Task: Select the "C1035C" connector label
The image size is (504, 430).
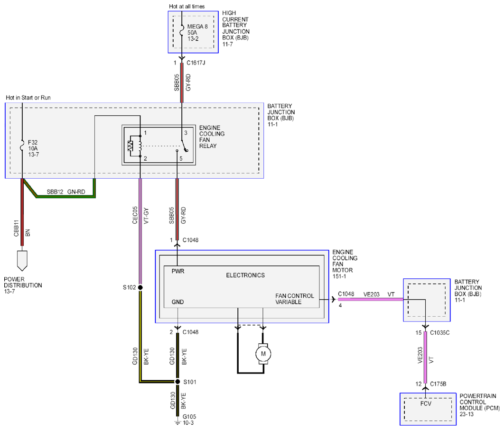Action: (440, 333)
